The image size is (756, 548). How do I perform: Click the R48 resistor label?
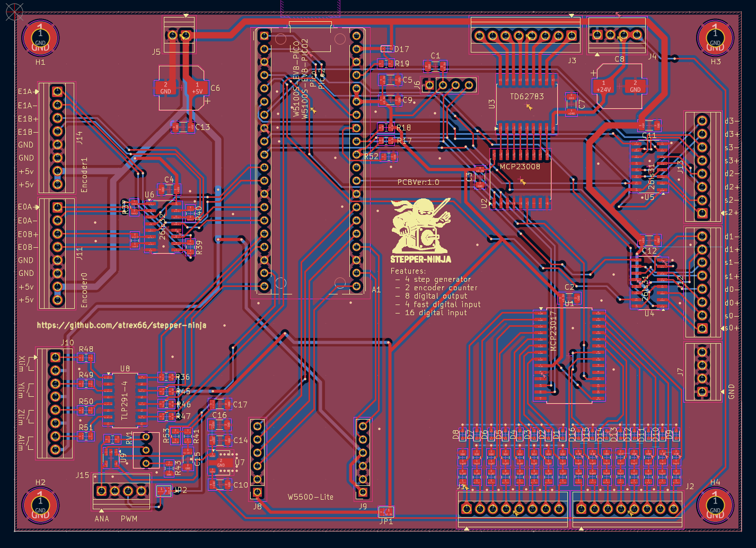pyautogui.click(x=86, y=349)
